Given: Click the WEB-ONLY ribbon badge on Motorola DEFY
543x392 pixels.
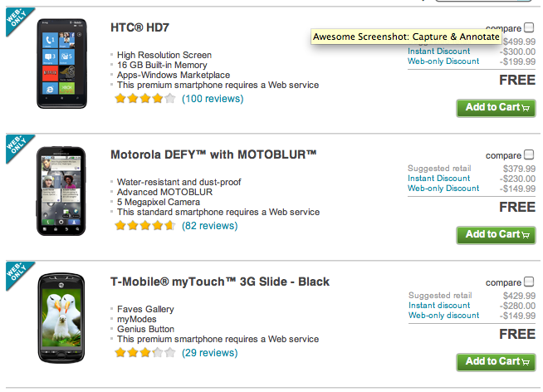Looking at the screenshot, I should (x=17, y=148).
